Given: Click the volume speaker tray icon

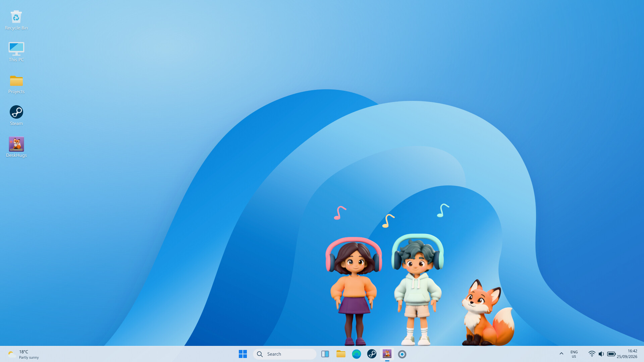Looking at the screenshot, I should 601,354.
